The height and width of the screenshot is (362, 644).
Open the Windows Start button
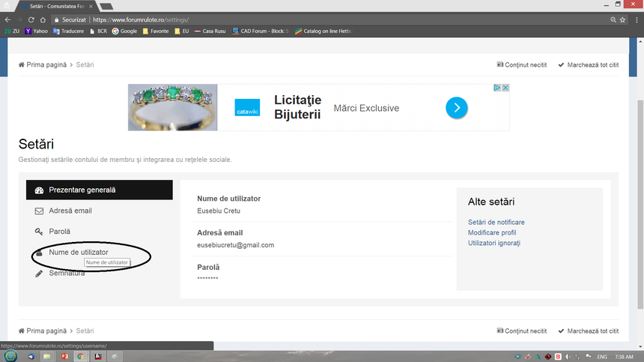[x=10, y=356]
